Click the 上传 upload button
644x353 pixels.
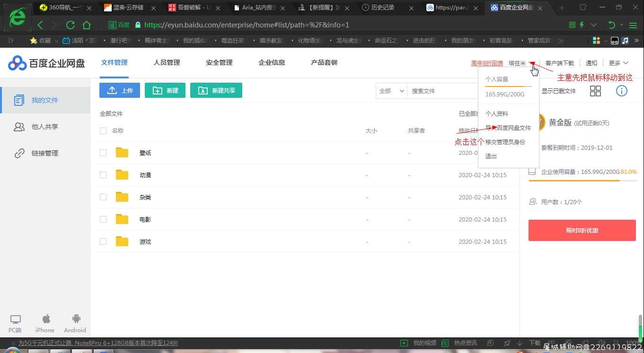(x=120, y=90)
